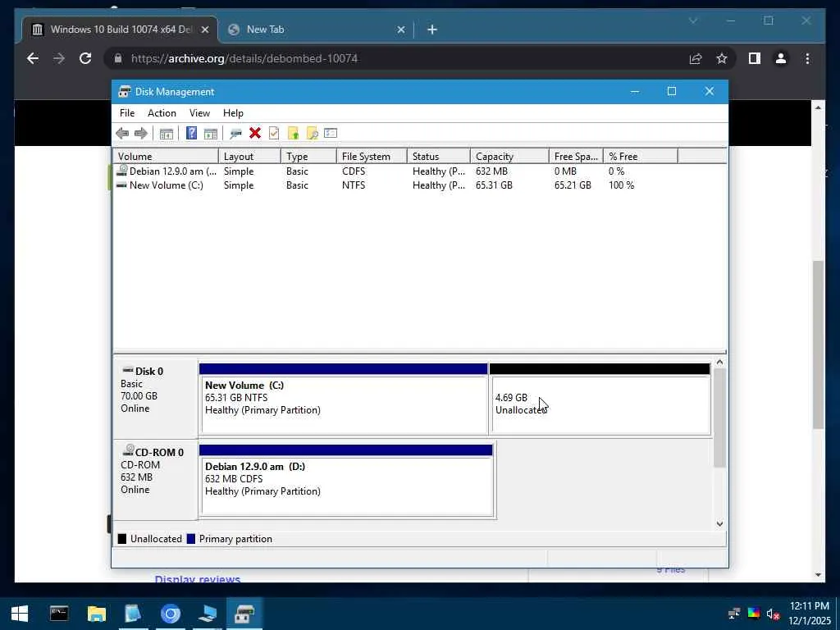This screenshot has width=840, height=630.
Task: Click the Forward arrow in Disk Management toolbar
Action: [141, 134]
